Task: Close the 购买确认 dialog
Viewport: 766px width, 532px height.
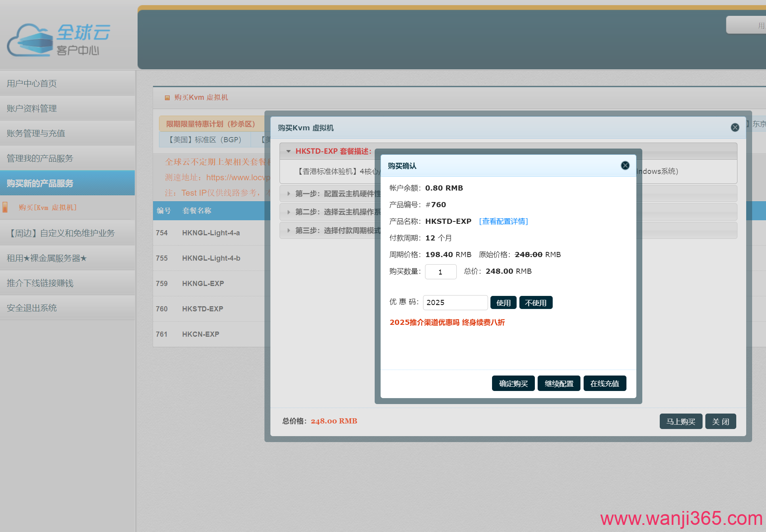Action: coord(625,166)
